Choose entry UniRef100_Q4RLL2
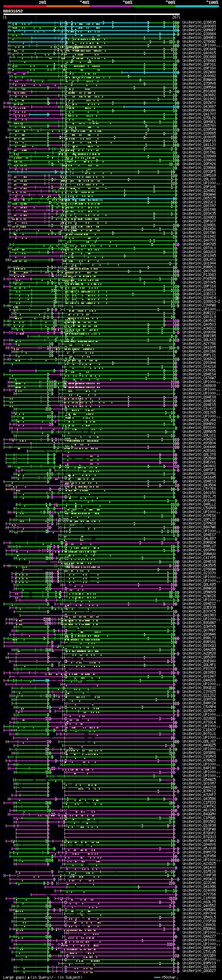This screenshot has width=222, height=980. click(x=199, y=504)
